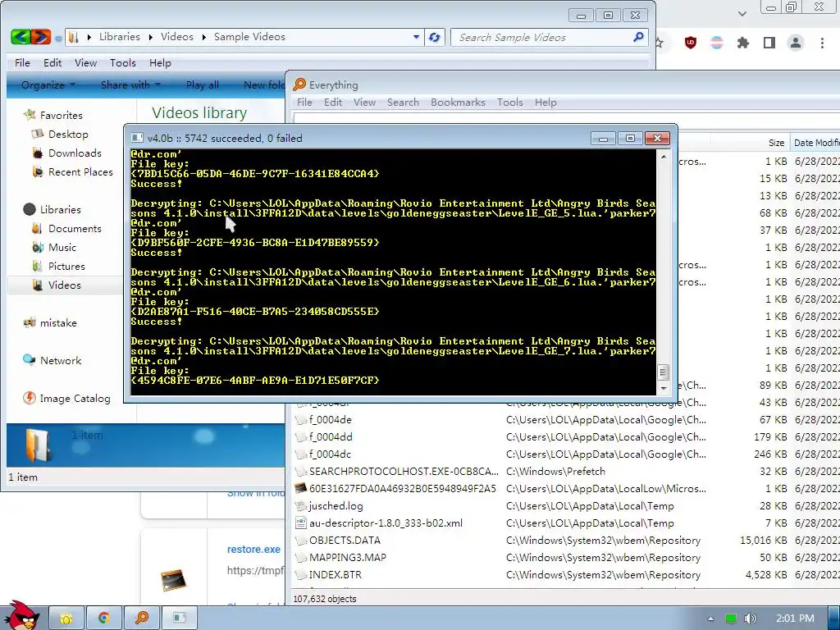Open the Chrome three-dot menu
Screen dimensions: 840x630
(x=822, y=43)
